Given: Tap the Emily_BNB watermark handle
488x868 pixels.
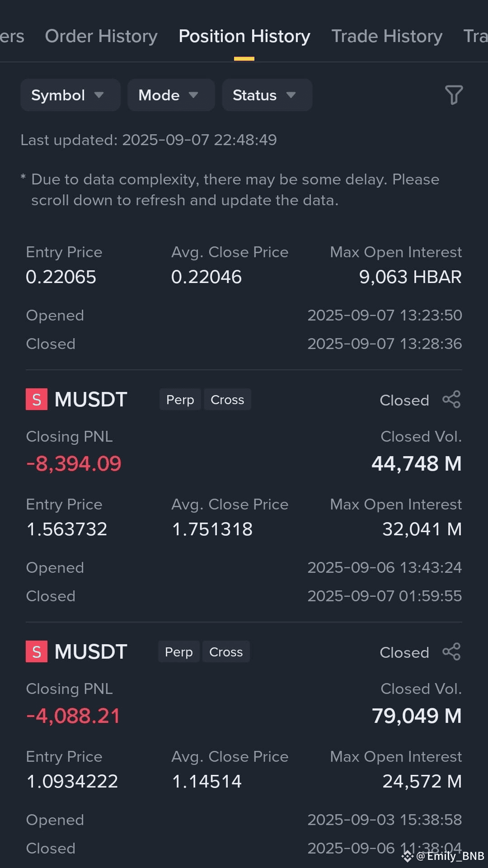Looking at the screenshot, I should pyautogui.click(x=450, y=856).
